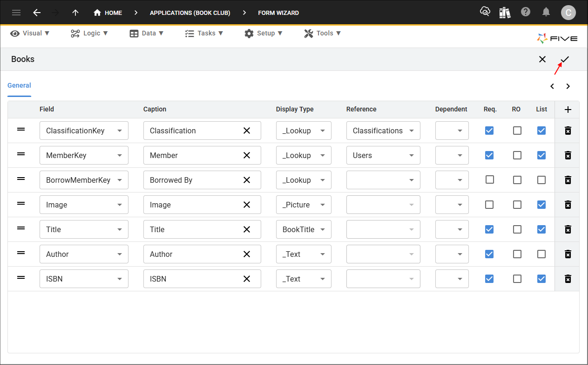Uncheck List for ClassificationKey row
This screenshot has height=365, width=588.
click(x=541, y=131)
